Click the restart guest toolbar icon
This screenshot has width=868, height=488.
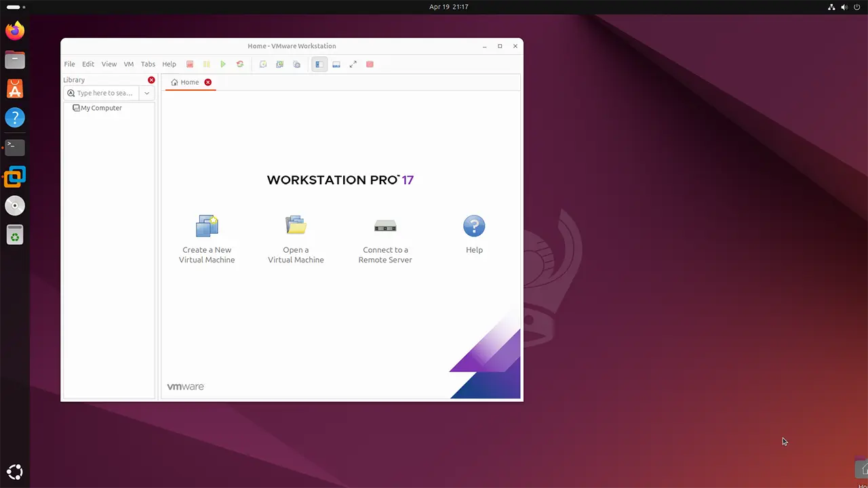240,64
